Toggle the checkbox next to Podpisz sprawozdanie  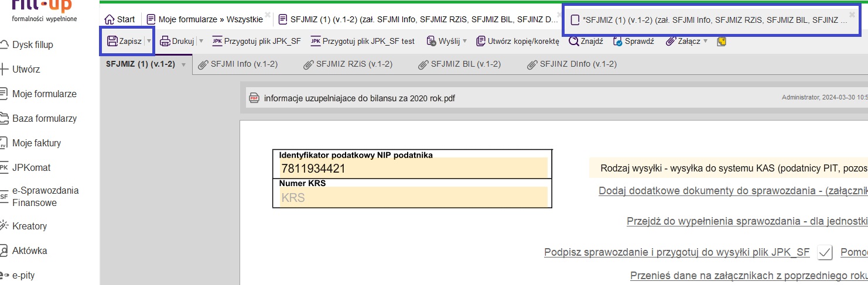tap(825, 252)
